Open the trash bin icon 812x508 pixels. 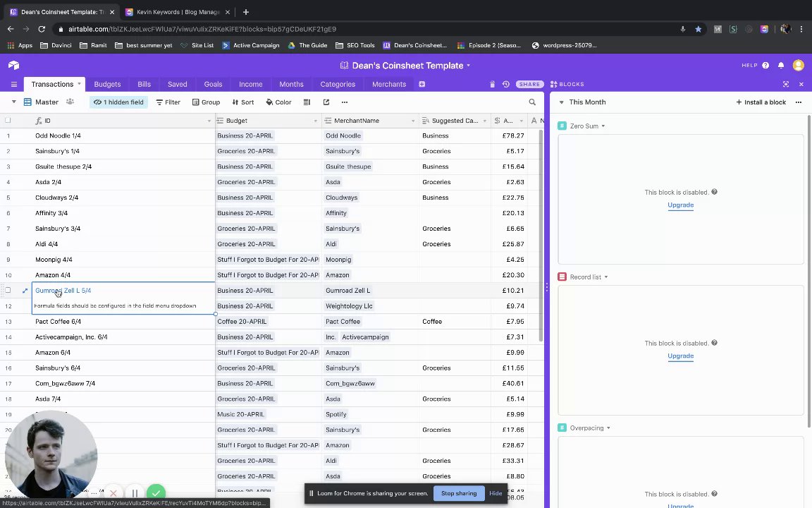coord(492,84)
